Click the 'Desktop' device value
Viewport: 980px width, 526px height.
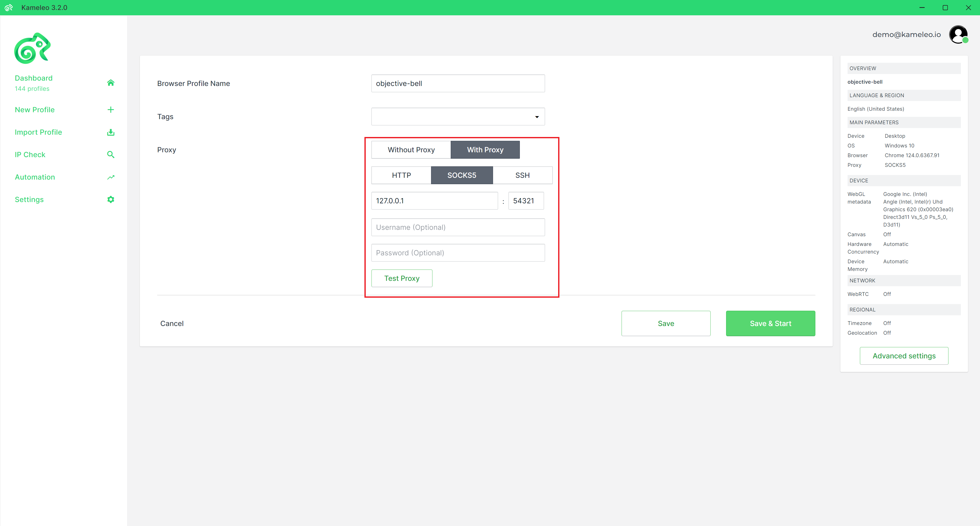pos(895,136)
